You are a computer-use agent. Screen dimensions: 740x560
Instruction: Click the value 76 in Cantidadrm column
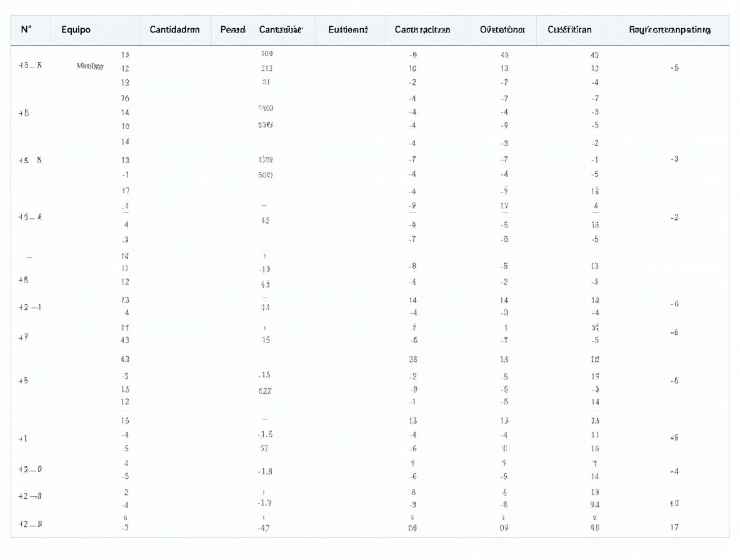click(x=125, y=99)
